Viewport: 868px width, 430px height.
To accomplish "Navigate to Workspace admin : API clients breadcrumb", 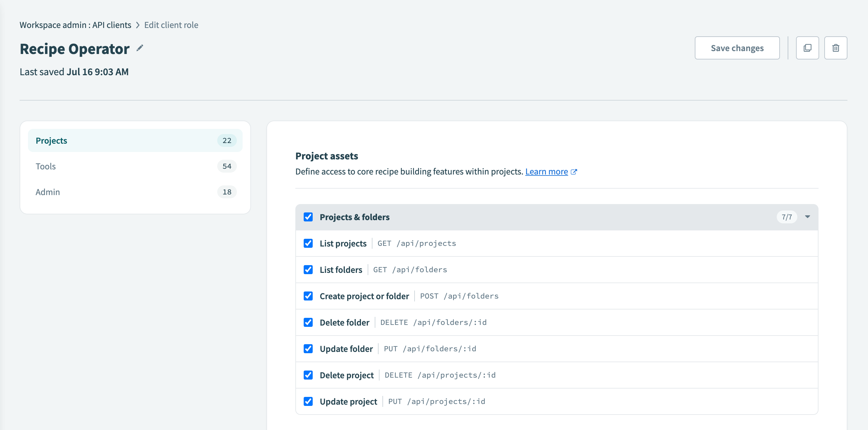I will (x=75, y=25).
